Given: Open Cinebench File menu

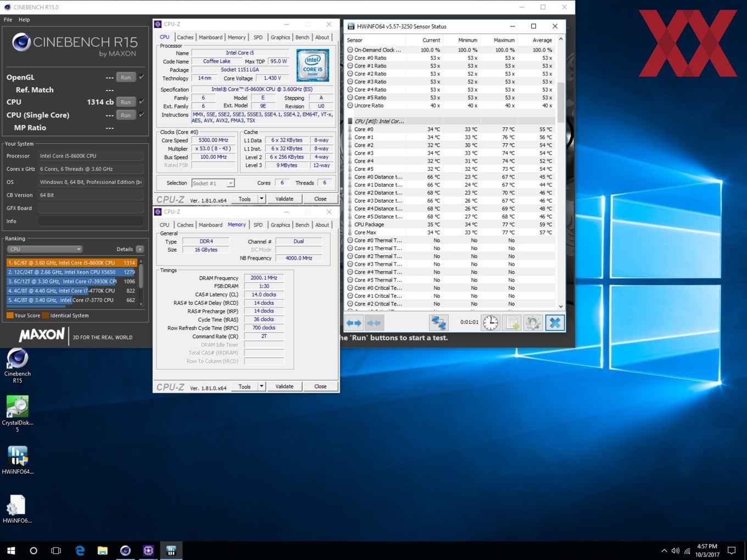Looking at the screenshot, I should (8, 20).
